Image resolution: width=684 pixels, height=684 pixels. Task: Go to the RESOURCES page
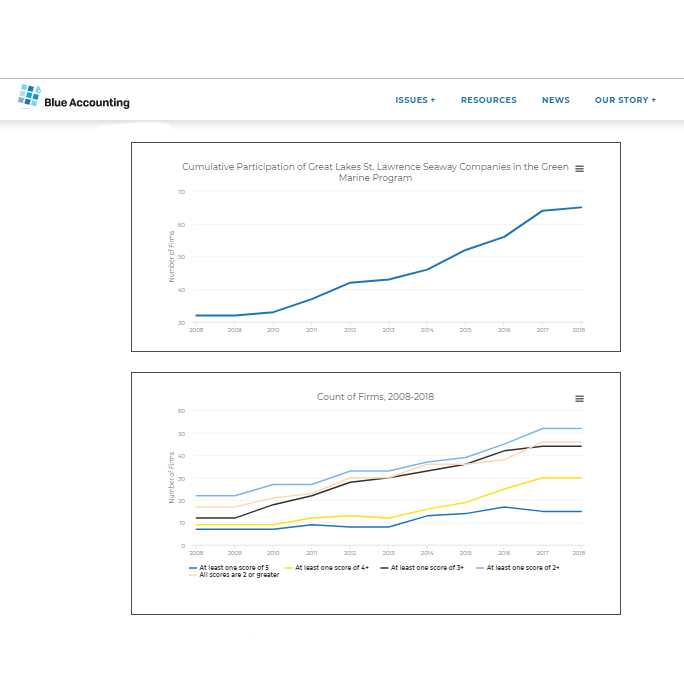click(x=488, y=100)
